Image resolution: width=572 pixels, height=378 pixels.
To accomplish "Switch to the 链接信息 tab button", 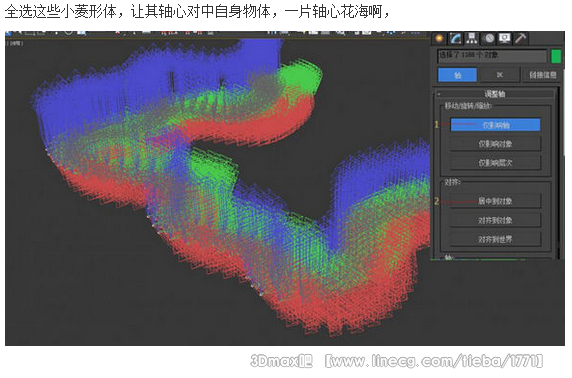I will tap(542, 75).
